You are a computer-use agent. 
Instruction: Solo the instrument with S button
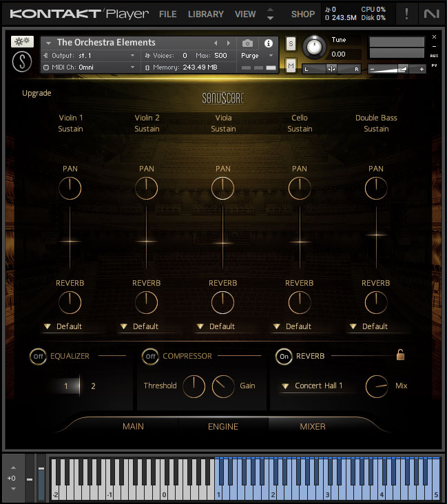291,43
